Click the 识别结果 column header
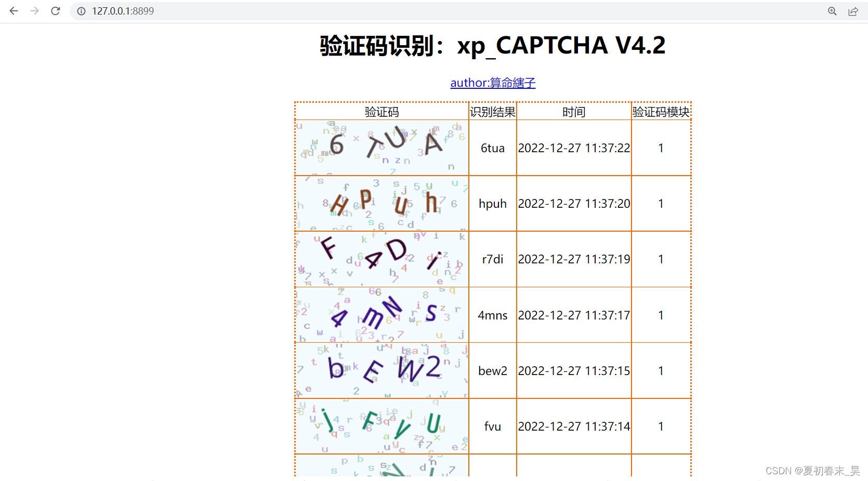 [493, 112]
